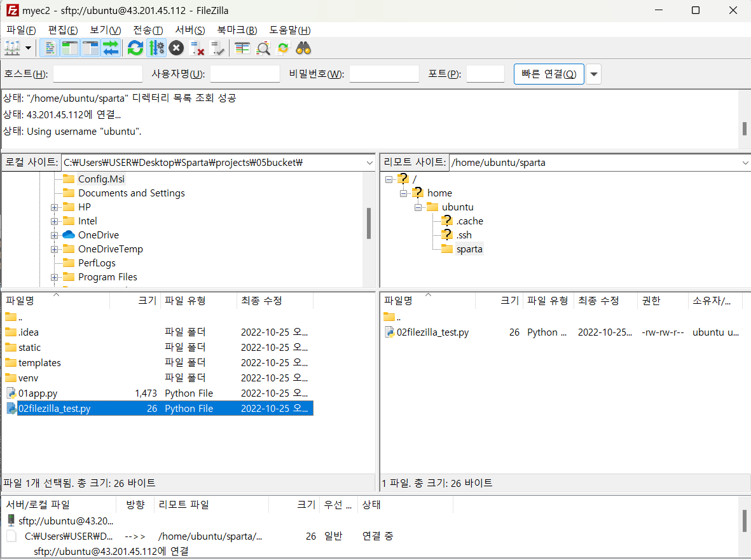The height and width of the screenshot is (560, 751).
Task: Open local site path dropdown
Action: pos(369,163)
